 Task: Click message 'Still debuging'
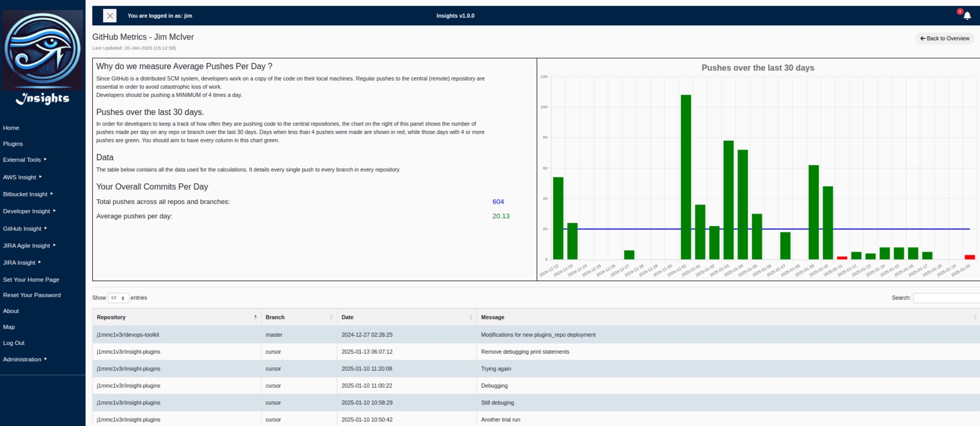tap(498, 403)
